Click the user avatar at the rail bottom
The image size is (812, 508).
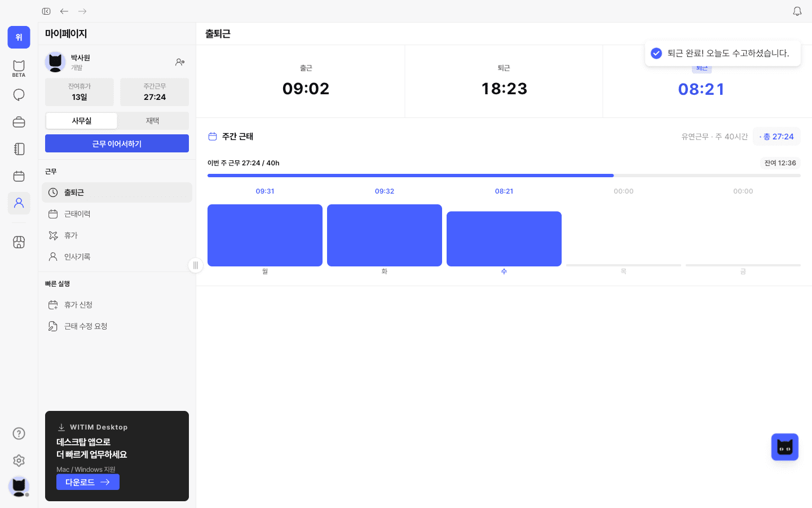[19, 487]
